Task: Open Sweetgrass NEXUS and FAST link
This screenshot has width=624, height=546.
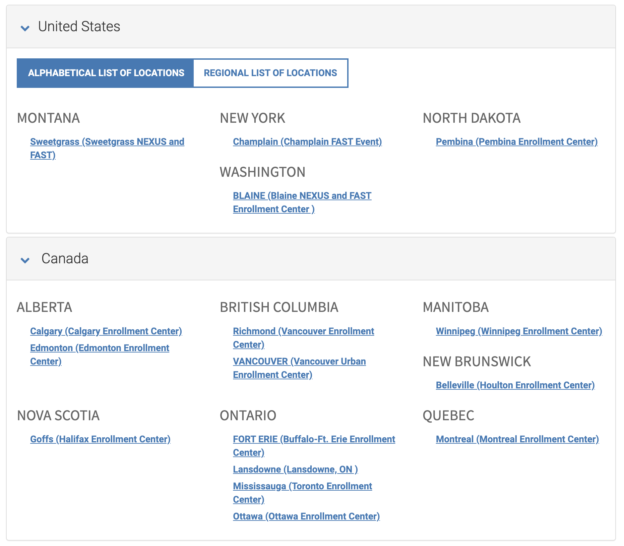Action: (107, 148)
